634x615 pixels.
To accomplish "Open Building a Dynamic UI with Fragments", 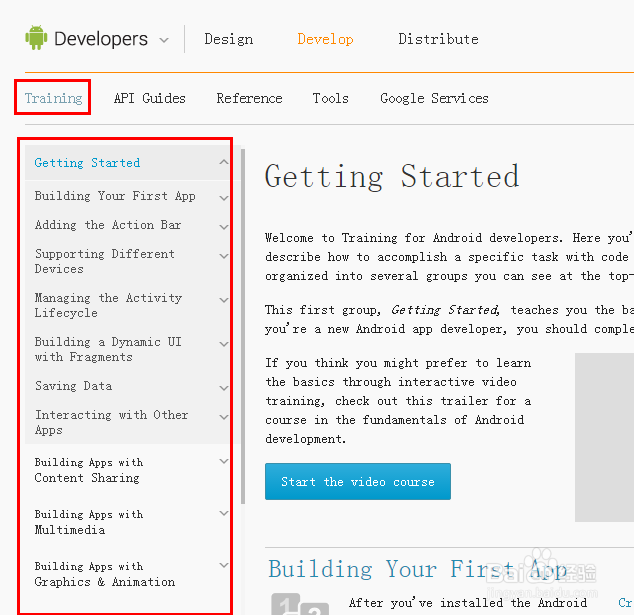I will point(108,349).
